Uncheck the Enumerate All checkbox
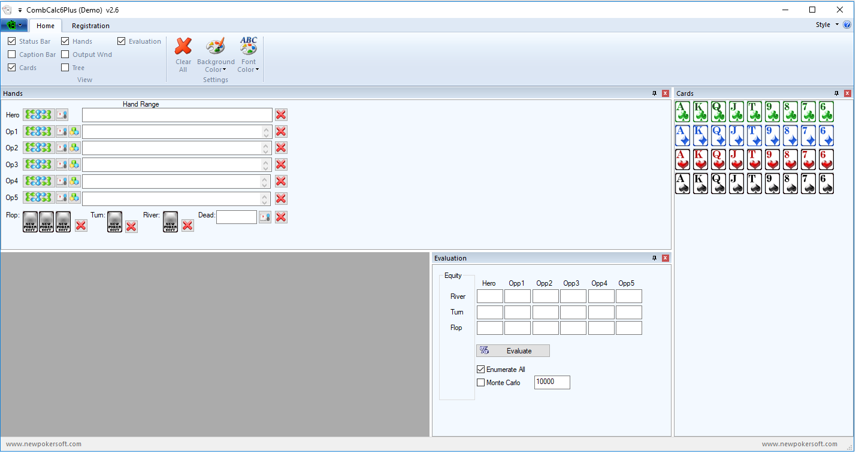Viewport: 868px width, 460px height. (x=480, y=370)
